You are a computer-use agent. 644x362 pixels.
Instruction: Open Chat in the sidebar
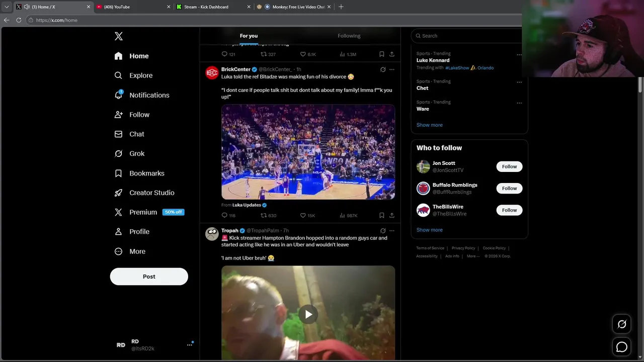[129, 134]
